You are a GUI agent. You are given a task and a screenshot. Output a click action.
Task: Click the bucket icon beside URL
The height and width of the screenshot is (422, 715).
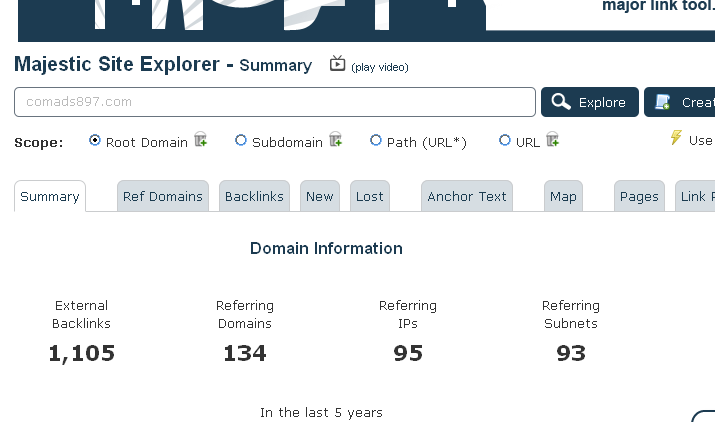tap(552, 140)
